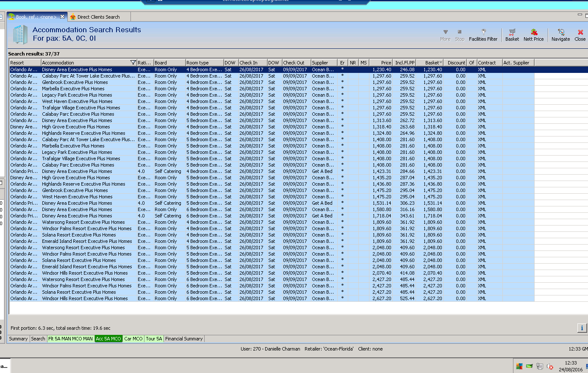This screenshot has height=373, width=588.
Task: Click the Accommodation column filter funnel
Action: pos(133,63)
